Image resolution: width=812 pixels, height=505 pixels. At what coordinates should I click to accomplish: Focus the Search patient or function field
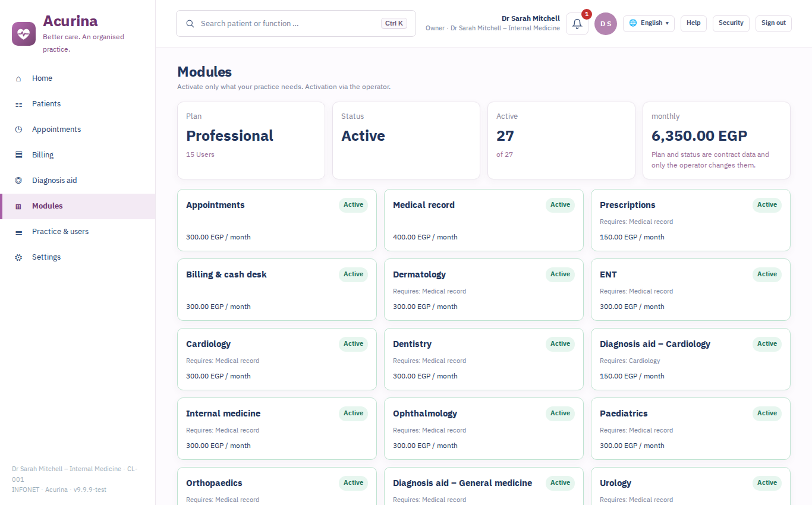296,24
